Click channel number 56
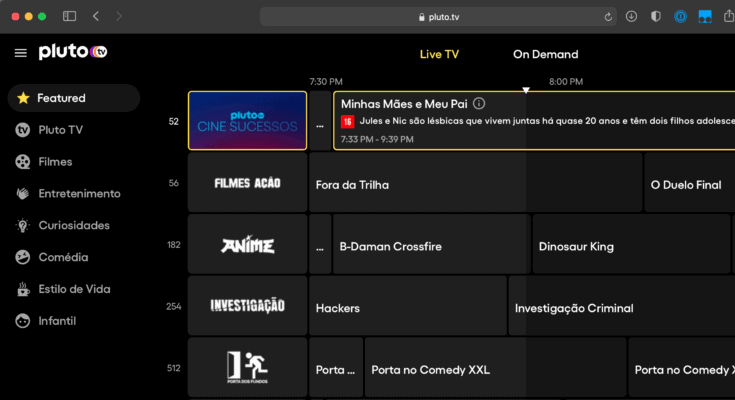Image resolution: width=735 pixels, height=400 pixels. 173,183
